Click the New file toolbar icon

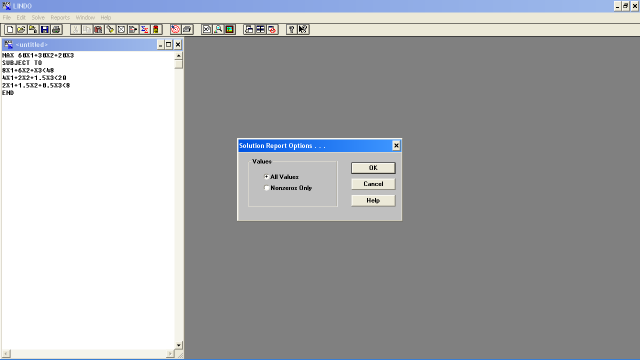[x=10, y=29]
